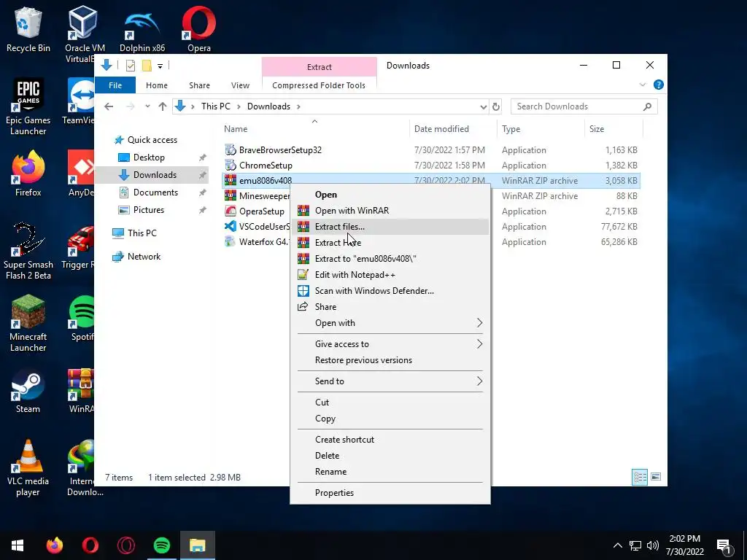Select Desktop in Quick access

pyautogui.click(x=149, y=157)
